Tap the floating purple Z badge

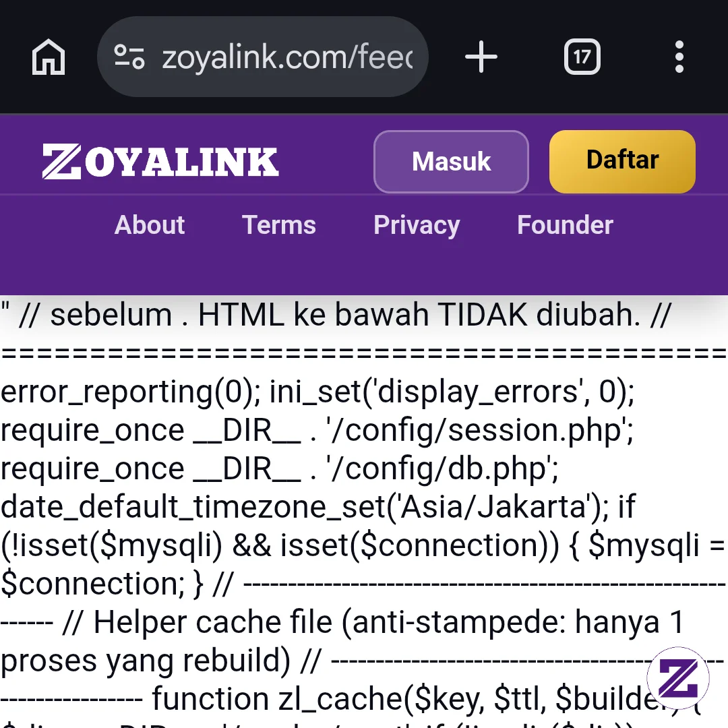click(x=678, y=678)
